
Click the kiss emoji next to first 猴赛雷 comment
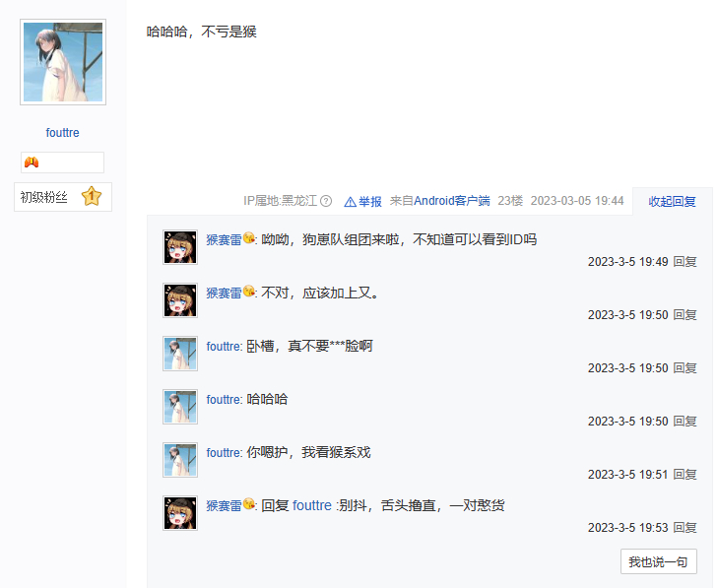(x=249, y=237)
